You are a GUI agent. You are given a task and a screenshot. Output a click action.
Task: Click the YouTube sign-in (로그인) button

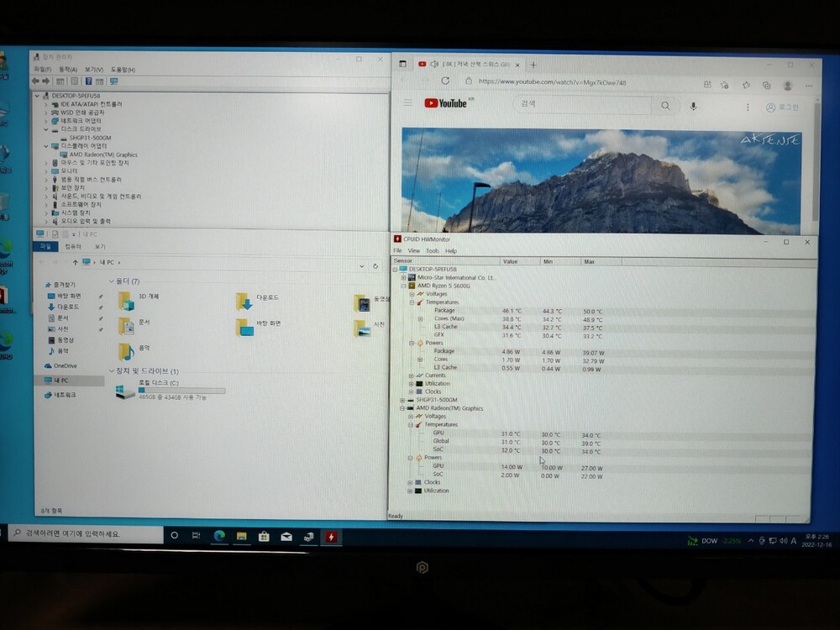tap(782, 108)
